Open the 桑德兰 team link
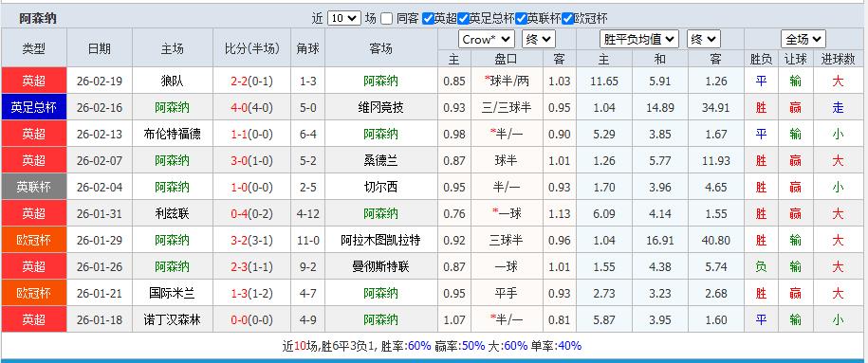This screenshot has height=363, width=868. (x=380, y=161)
